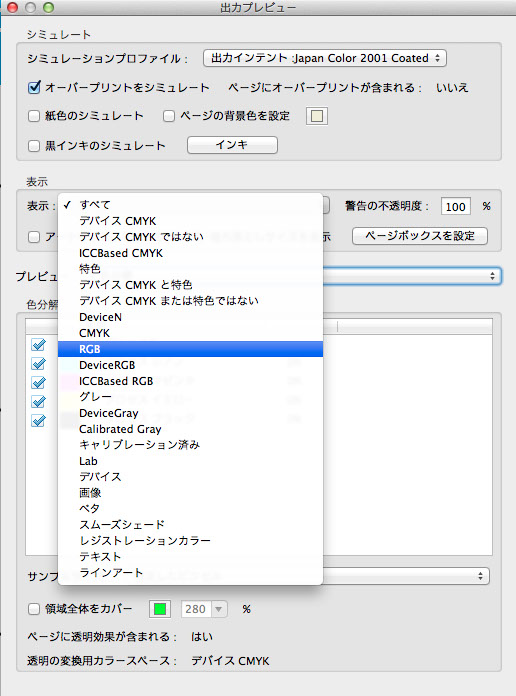The width and height of the screenshot is (516, 696).
Task: Select ラインアート menu entry
Action: click(190, 573)
